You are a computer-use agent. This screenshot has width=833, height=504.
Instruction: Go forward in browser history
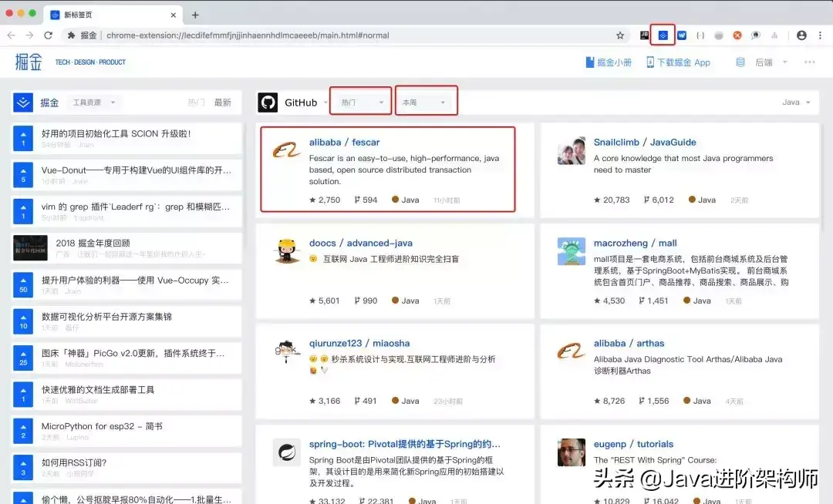30,35
